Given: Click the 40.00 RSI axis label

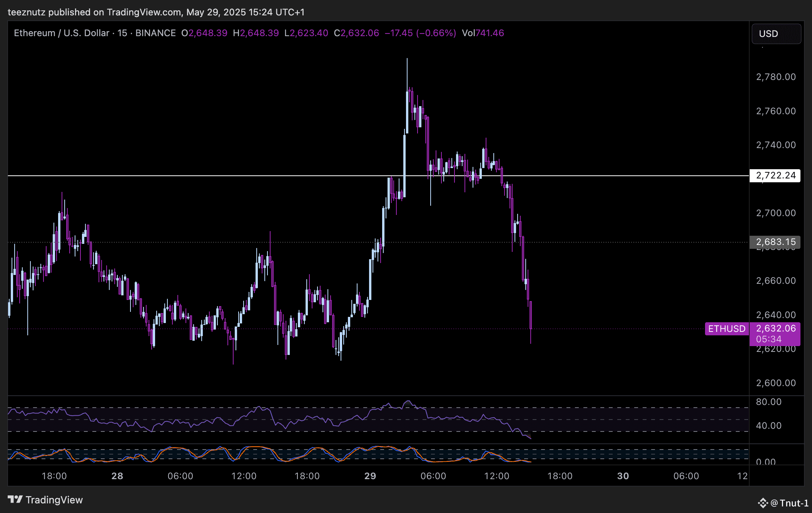Looking at the screenshot, I should 769,426.
